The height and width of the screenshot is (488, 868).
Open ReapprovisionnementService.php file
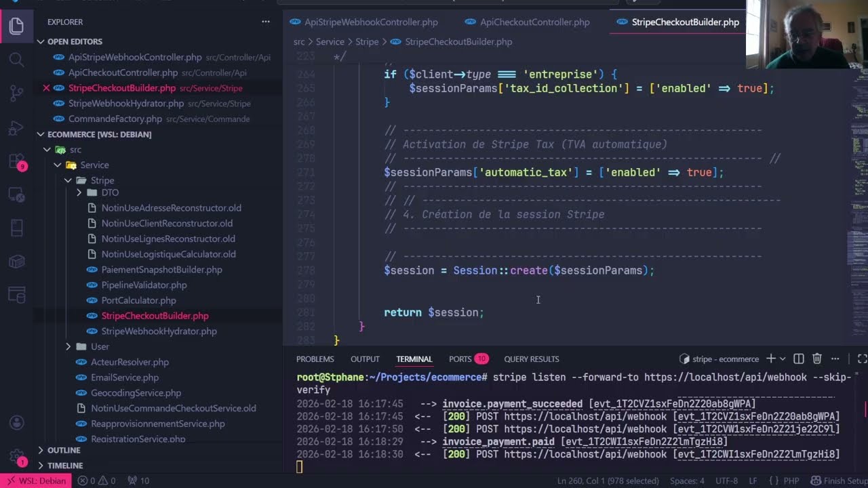point(158,424)
